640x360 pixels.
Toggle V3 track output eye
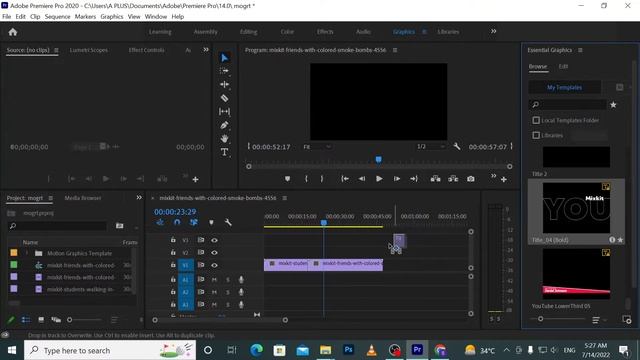click(214, 240)
